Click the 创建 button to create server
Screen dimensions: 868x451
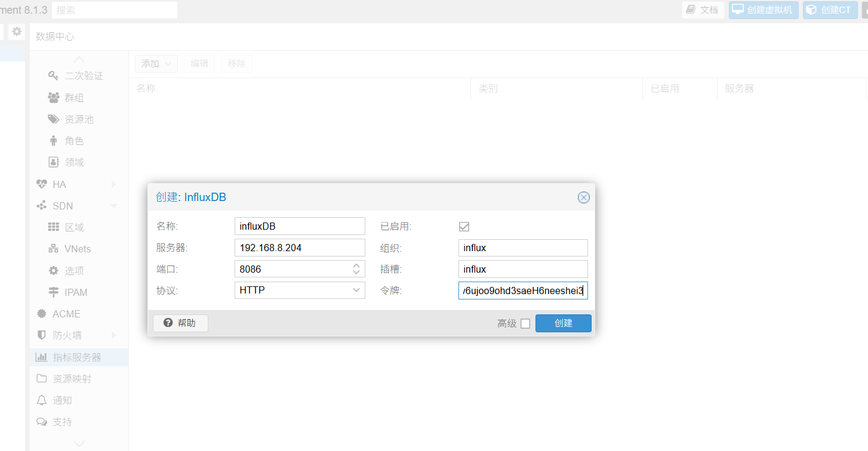point(563,323)
